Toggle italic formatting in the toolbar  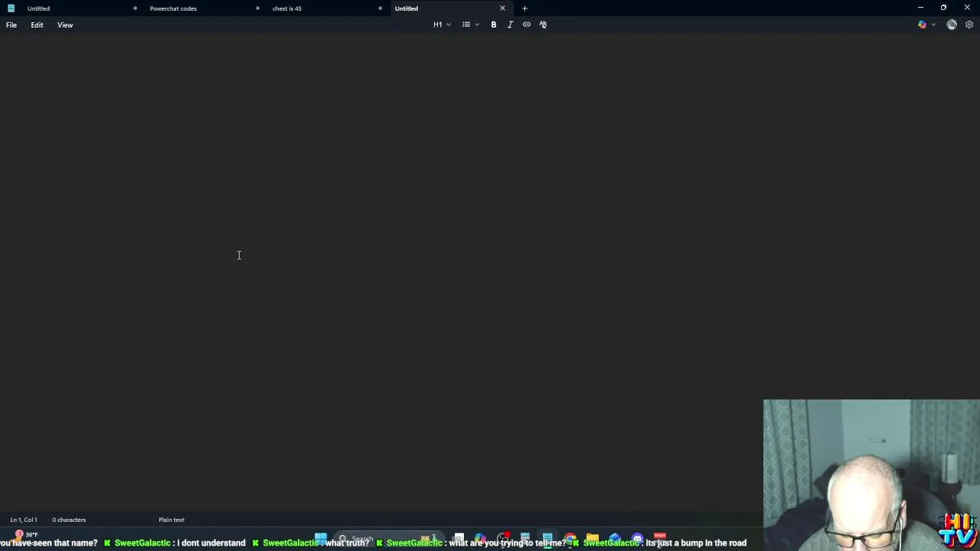click(x=510, y=24)
